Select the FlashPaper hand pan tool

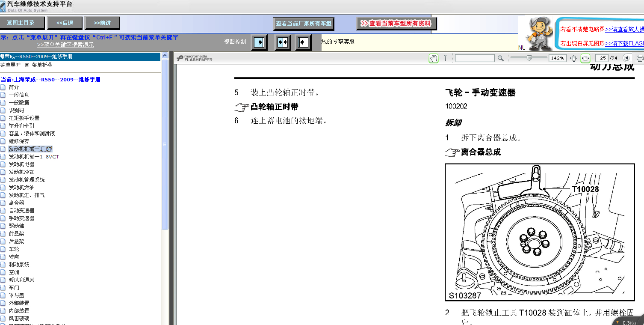click(x=434, y=58)
